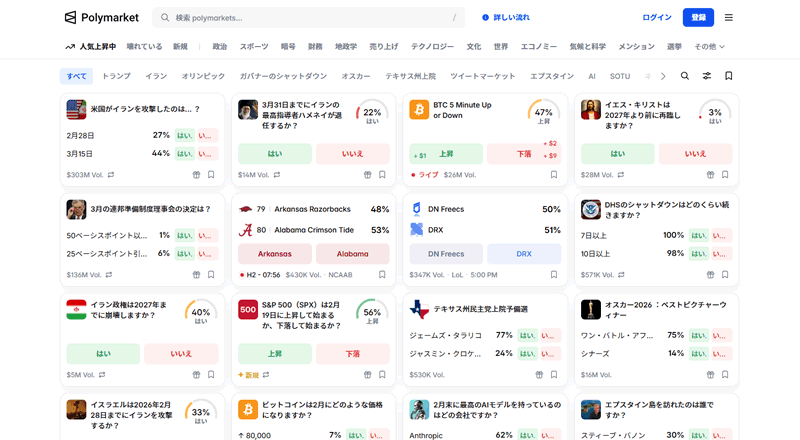Click はい for 3月15日 row
800x440 pixels.
(x=184, y=154)
